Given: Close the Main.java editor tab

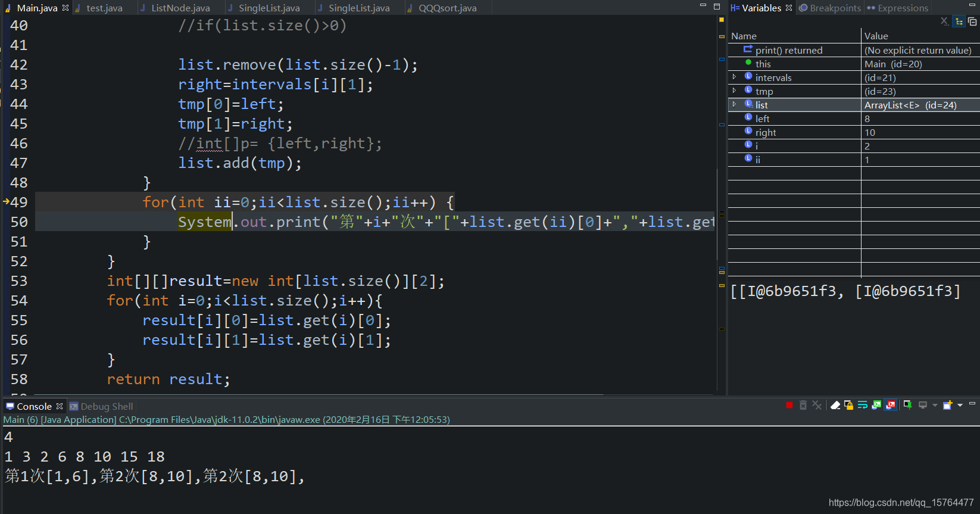Looking at the screenshot, I should tap(65, 8).
